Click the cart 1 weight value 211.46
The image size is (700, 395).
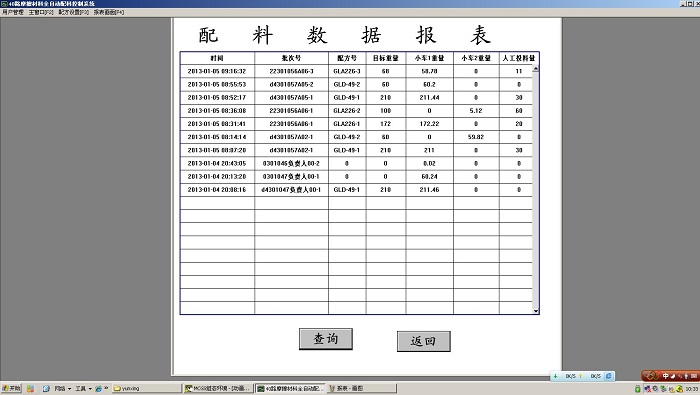click(x=429, y=190)
